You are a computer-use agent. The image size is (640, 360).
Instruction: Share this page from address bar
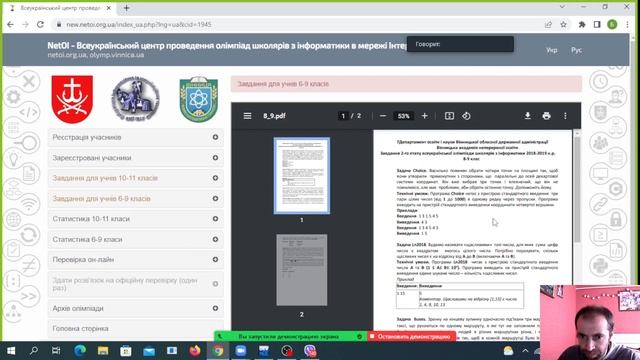548,24
